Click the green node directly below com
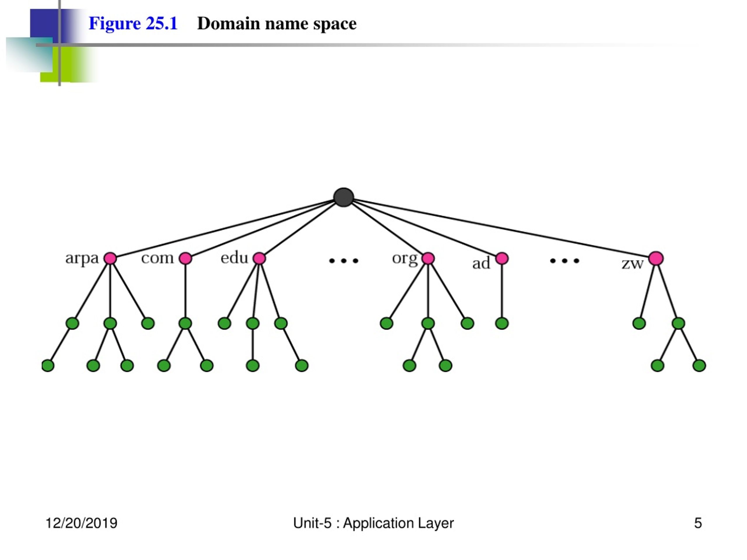This screenshot has width=747, height=560. pos(185,323)
